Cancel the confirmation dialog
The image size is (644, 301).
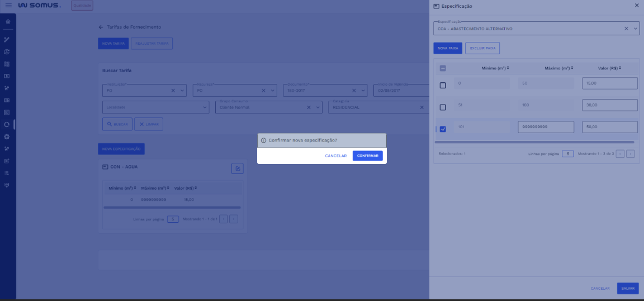coord(335,156)
